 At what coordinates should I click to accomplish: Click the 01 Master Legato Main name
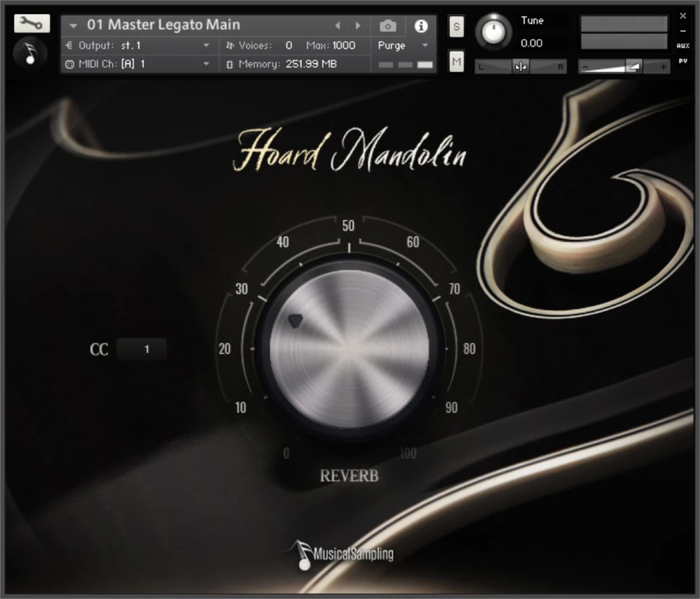pos(163,25)
